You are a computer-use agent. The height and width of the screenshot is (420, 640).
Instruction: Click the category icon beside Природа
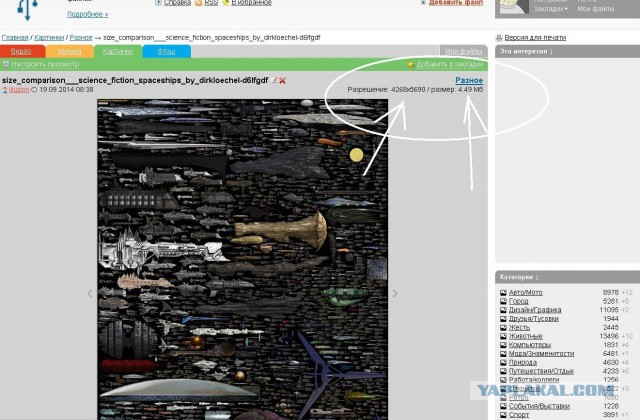(x=503, y=362)
